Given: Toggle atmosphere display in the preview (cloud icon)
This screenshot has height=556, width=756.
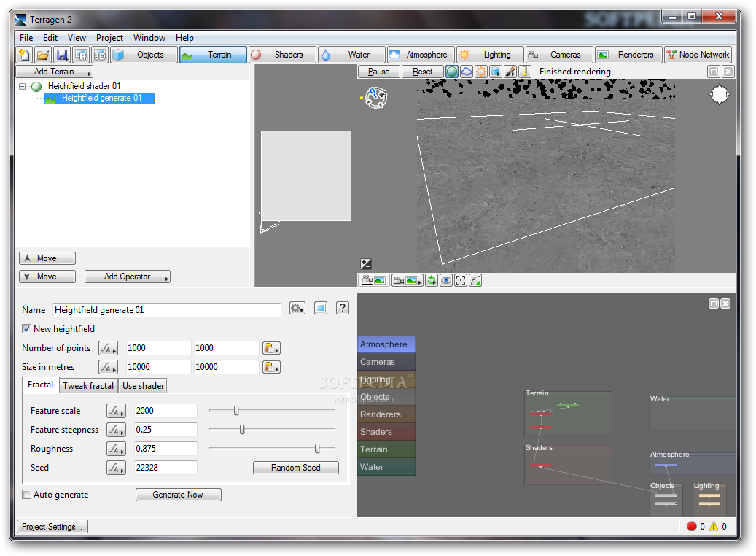Looking at the screenshot, I should click(467, 72).
